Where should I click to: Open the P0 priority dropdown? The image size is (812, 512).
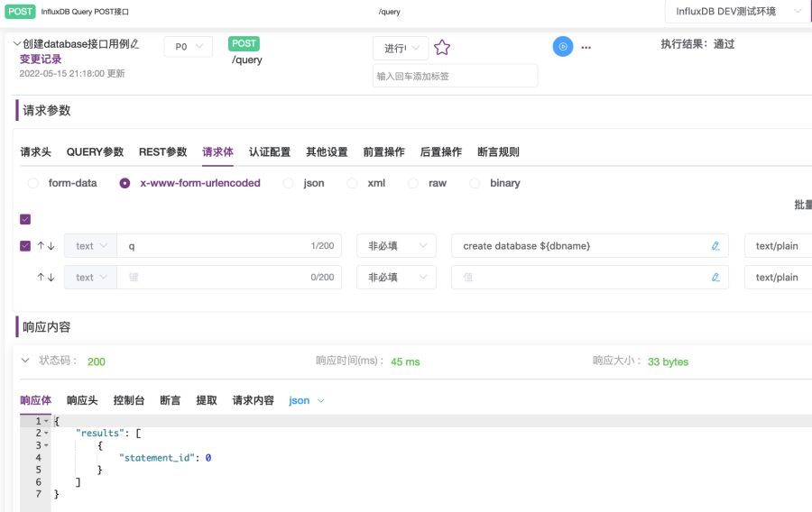[x=189, y=47]
